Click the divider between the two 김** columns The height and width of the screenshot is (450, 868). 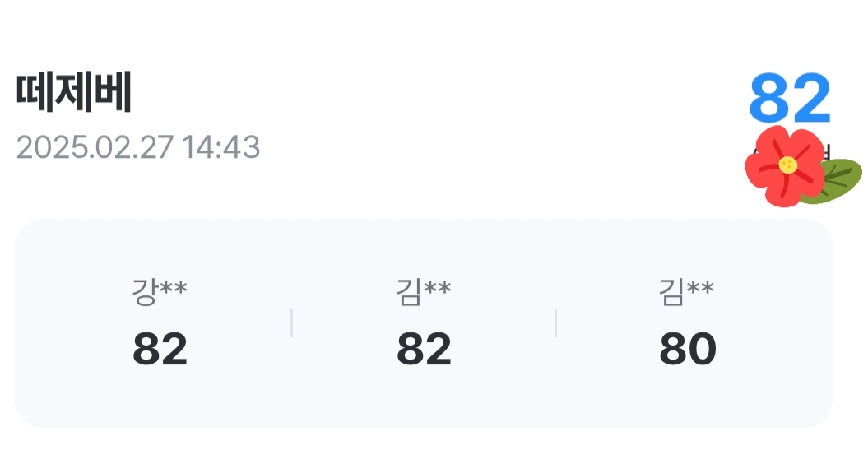tap(555, 323)
